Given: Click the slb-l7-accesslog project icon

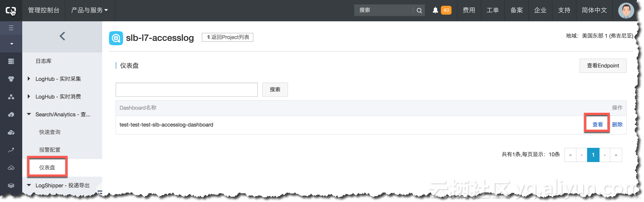Looking at the screenshot, I should (x=116, y=38).
